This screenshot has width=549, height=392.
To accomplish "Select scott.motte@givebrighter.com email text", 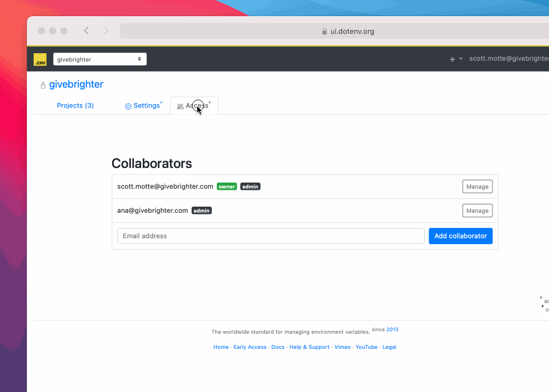I will 165,186.
